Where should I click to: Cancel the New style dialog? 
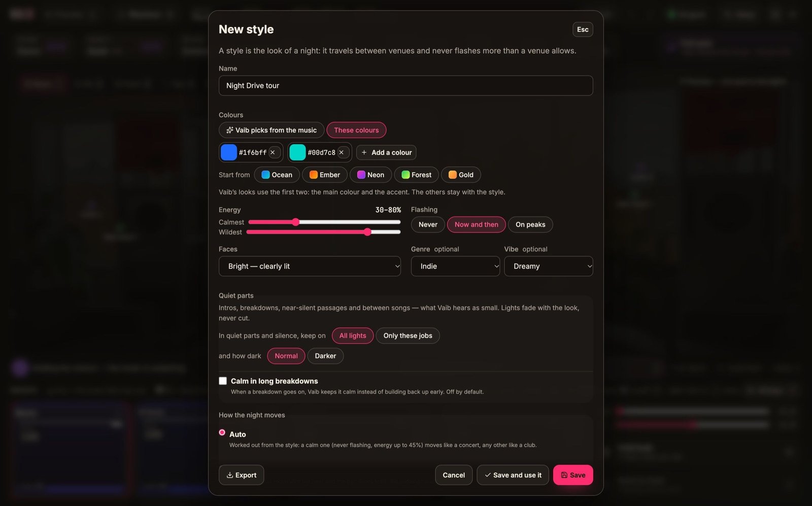(454, 475)
